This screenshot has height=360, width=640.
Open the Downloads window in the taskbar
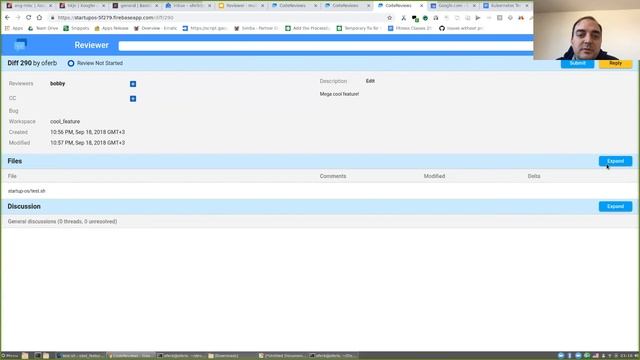click(x=231, y=356)
